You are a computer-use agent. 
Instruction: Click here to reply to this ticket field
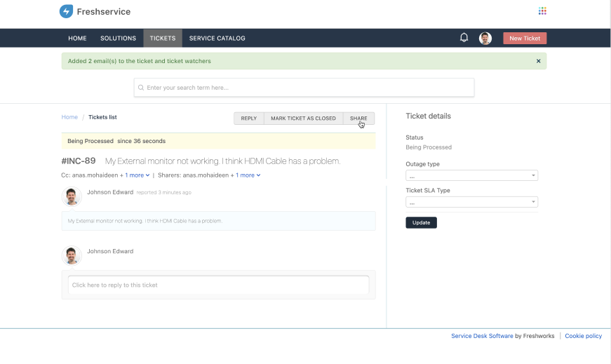[x=218, y=285]
